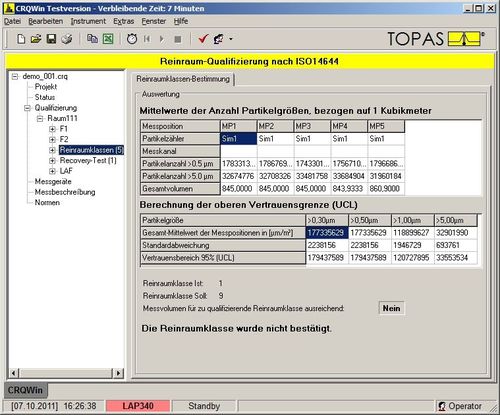Click the tree panel right scroll arrow
Image resolution: width=500 pixels, height=415 pixels.
[118, 373]
